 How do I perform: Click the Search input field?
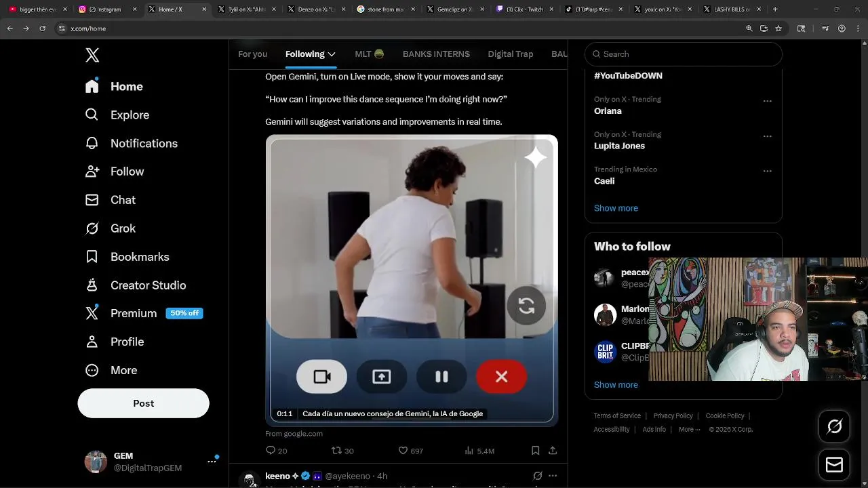point(683,54)
